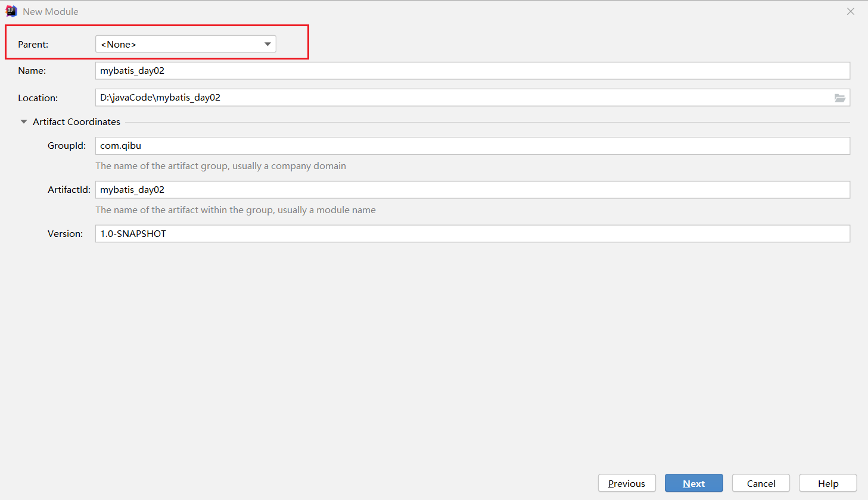Image resolution: width=868 pixels, height=500 pixels.
Task: Click the GroupId hint about company domain
Action: pos(220,166)
